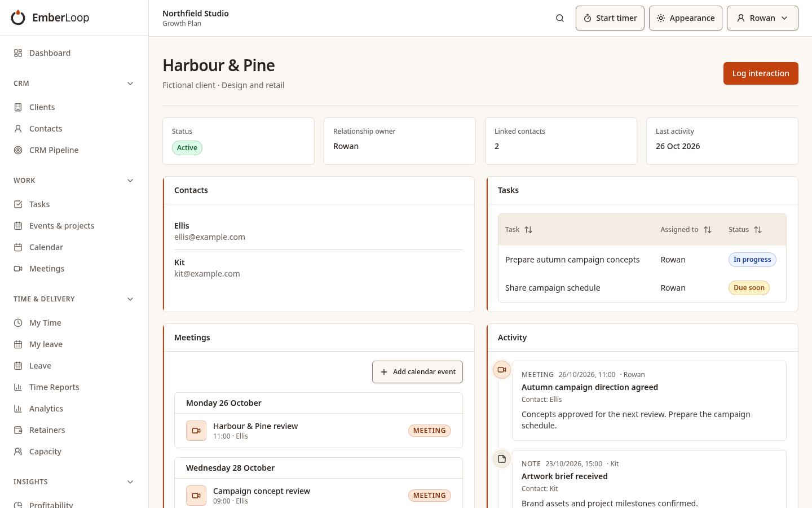
Task: Select the Share campaign schedule task
Action: pyautogui.click(x=553, y=288)
